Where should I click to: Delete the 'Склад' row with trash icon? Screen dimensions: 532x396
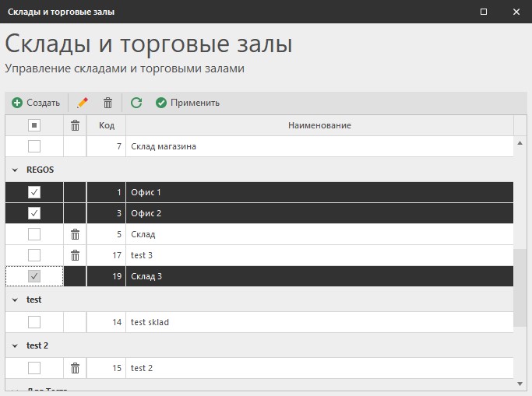point(75,234)
